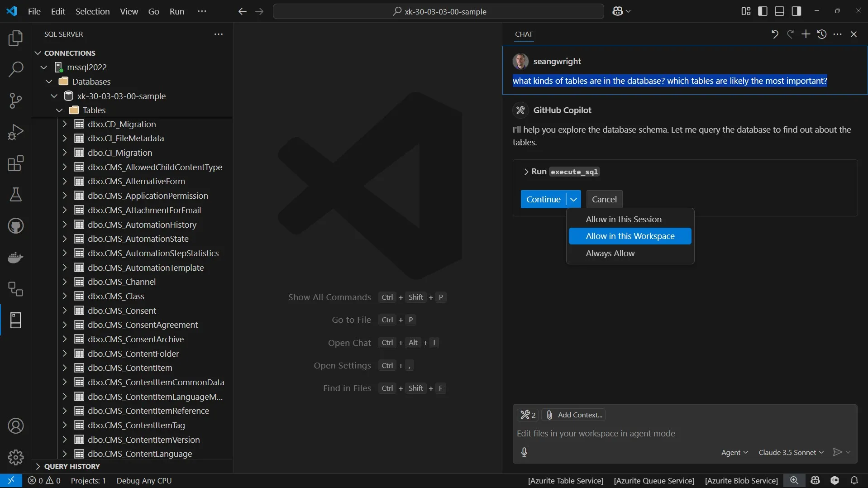This screenshot has width=868, height=488.
Task: Click Add Context button
Action: 574,415
